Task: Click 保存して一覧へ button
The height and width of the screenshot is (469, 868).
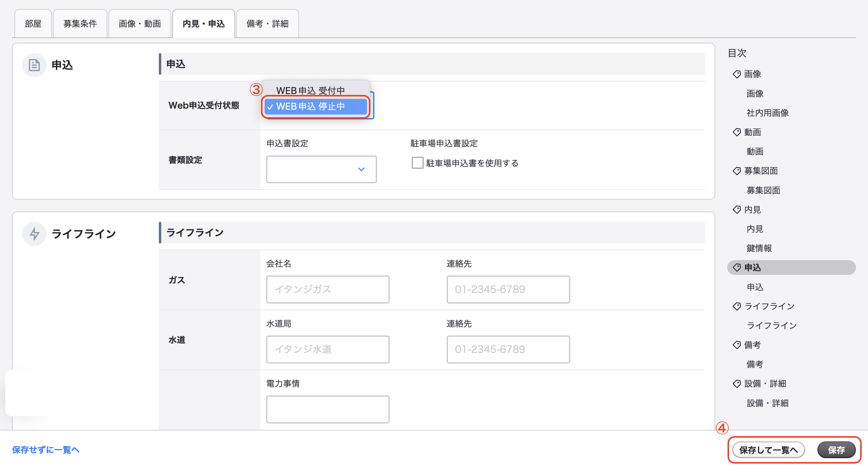Action: (x=769, y=450)
